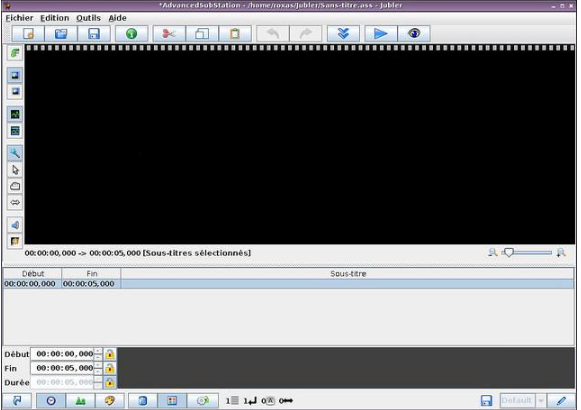This screenshot has height=410, width=581.
Task: Click the blue play arrow button
Action: 381,34
